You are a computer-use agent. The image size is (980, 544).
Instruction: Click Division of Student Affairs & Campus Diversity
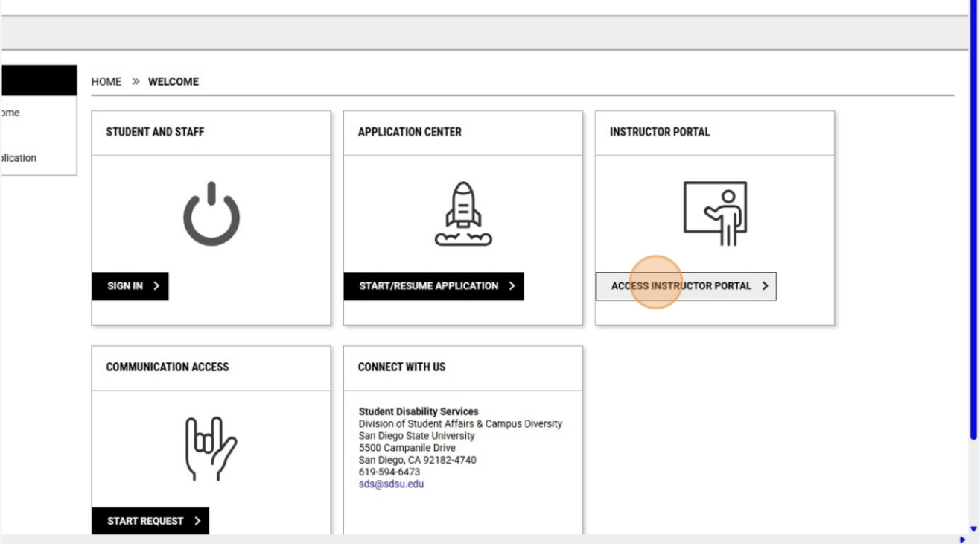click(460, 423)
